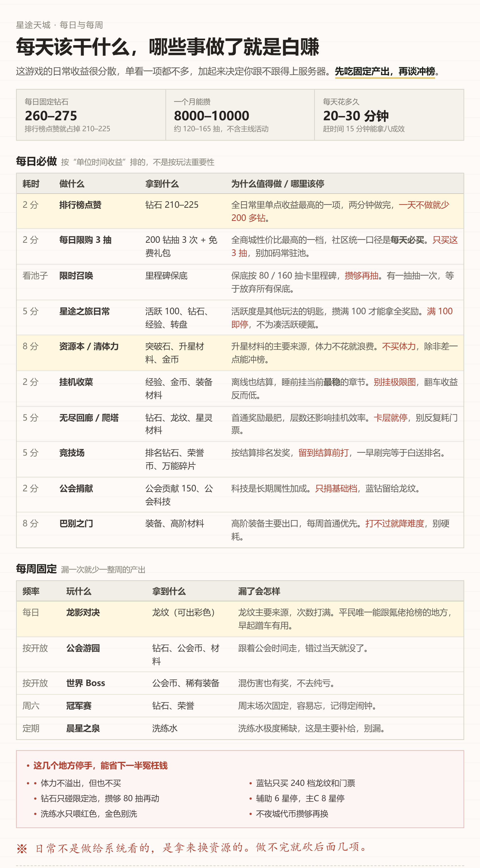Click the underlined phrase 先吃固定产出，再谈冲榜
The width and height of the screenshot is (480, 868).
click(385, 71)
